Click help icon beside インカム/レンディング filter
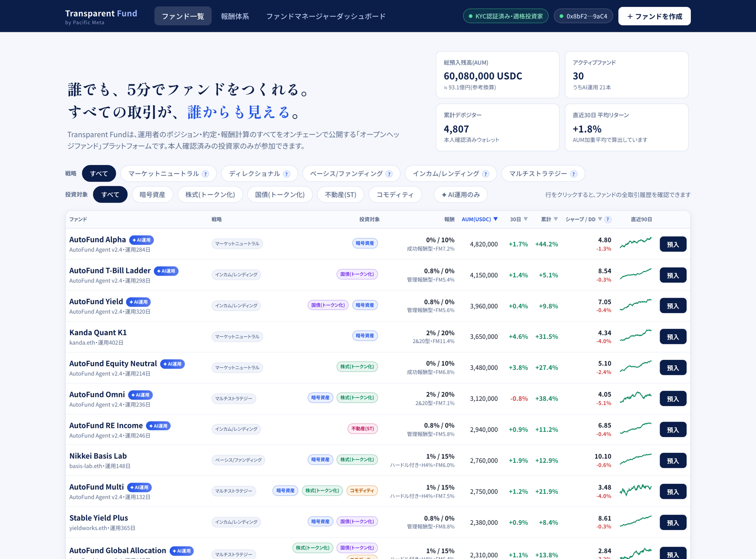Viewport: 756px width, 559px height. 486,174
